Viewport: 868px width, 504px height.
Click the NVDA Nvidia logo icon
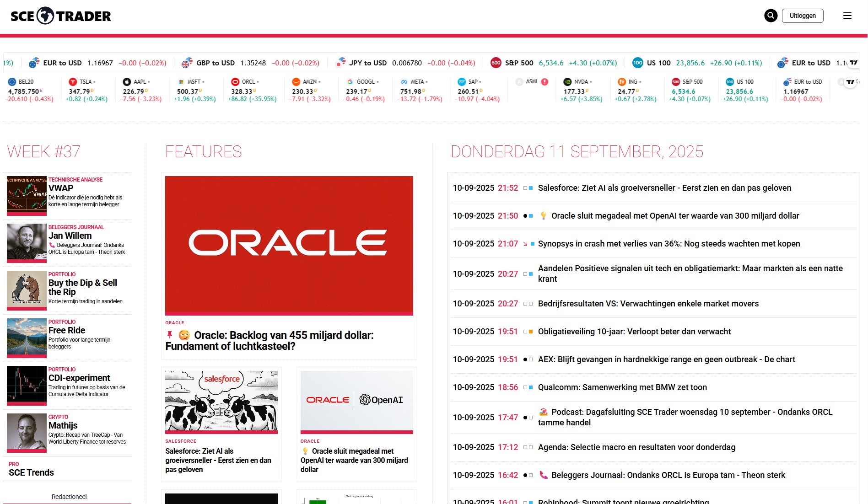[567, 82]
